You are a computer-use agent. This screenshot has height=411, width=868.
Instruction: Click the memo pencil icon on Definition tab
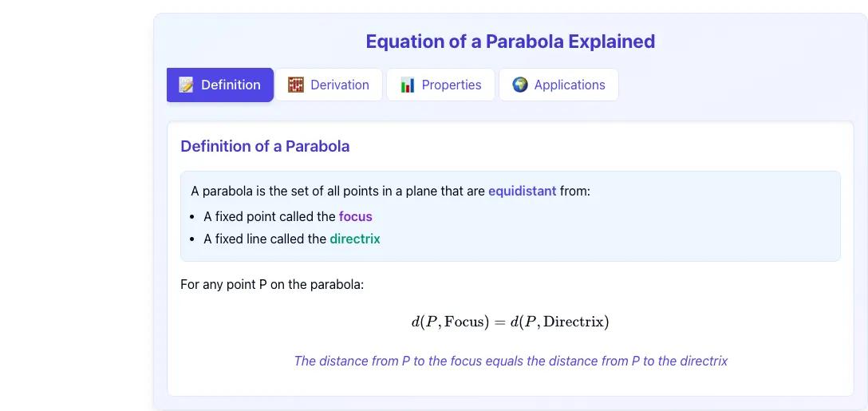tap(186, 85)
